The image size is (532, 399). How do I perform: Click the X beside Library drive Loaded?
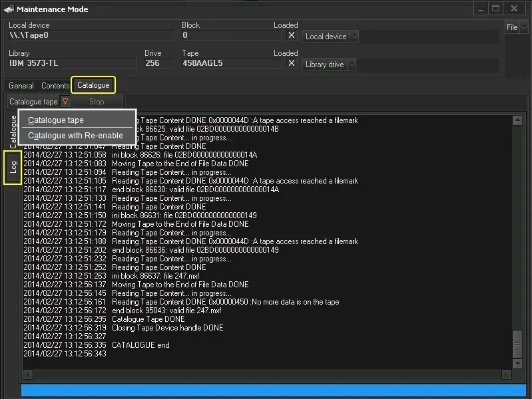292,64
